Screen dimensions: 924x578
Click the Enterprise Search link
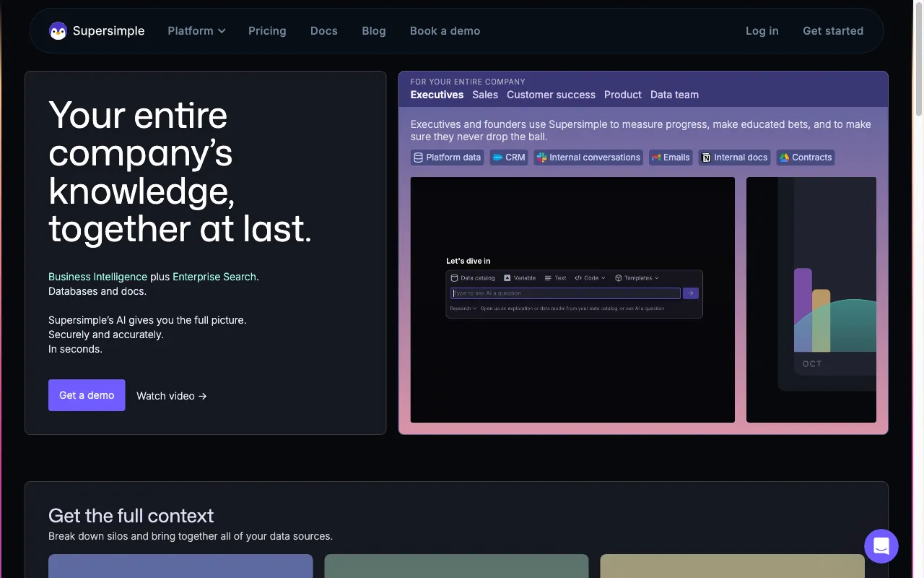tap(214, 277)
